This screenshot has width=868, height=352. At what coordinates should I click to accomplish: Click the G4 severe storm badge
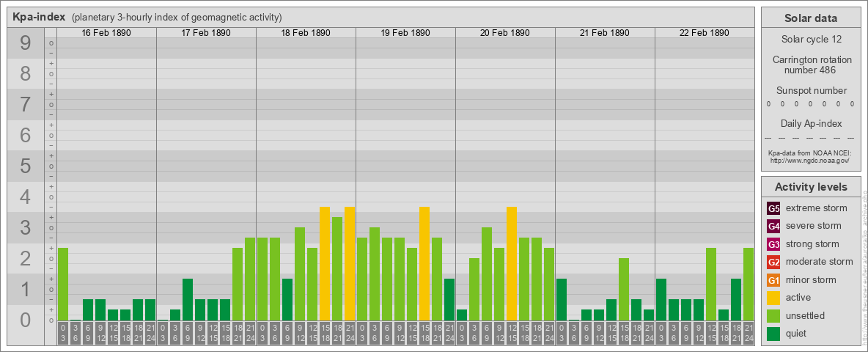coord(773,227)
